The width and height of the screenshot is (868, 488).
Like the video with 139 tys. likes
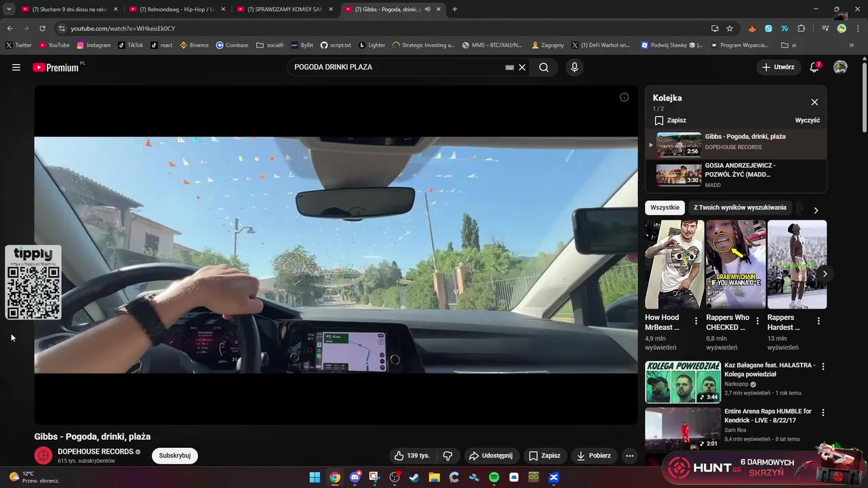[x=412, y=455]
